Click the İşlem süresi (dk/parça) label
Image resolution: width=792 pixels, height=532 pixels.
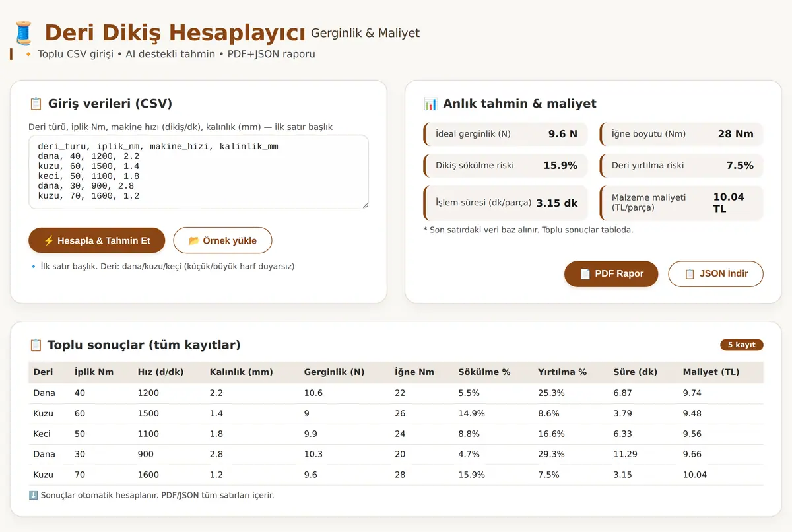[484, 203]
